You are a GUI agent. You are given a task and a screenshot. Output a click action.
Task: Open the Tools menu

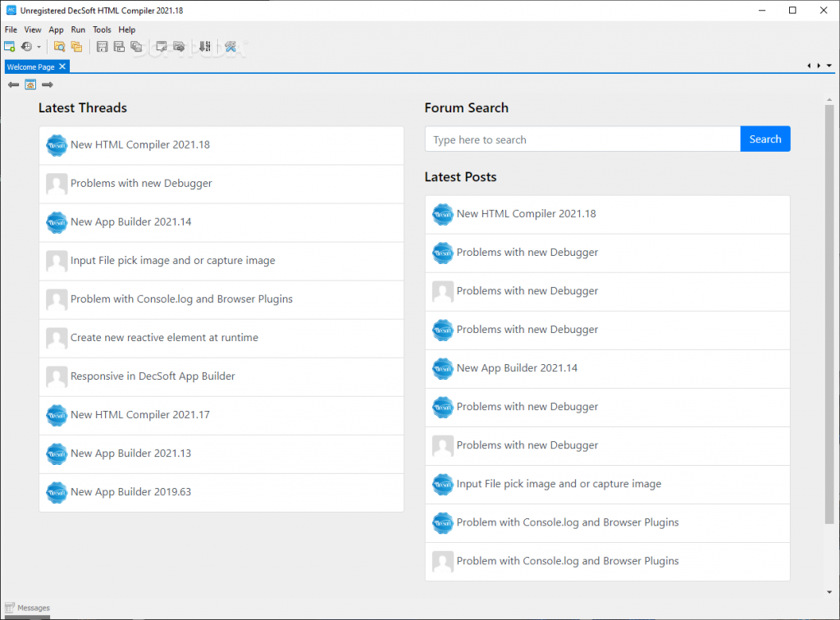click(x=102, y=30)
